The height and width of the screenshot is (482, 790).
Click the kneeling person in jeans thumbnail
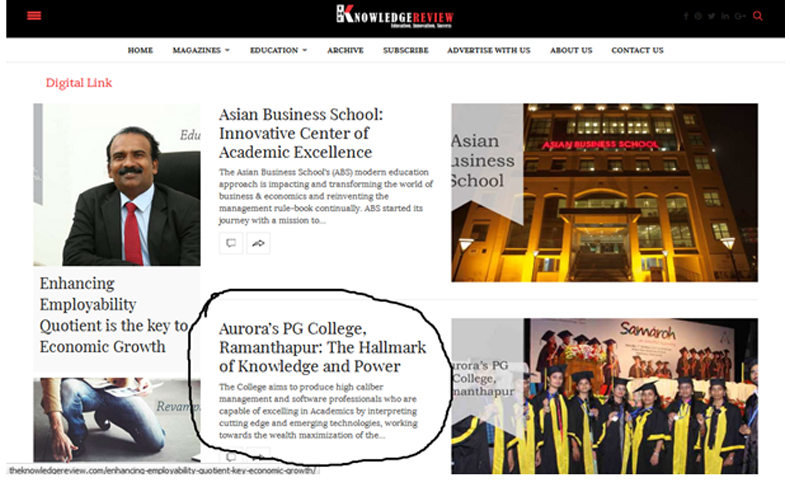pos(117,420)
